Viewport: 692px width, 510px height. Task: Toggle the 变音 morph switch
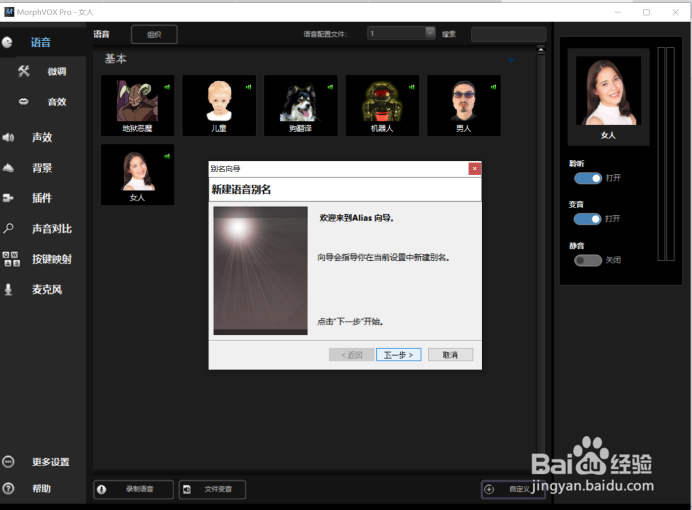coord(588,219)
